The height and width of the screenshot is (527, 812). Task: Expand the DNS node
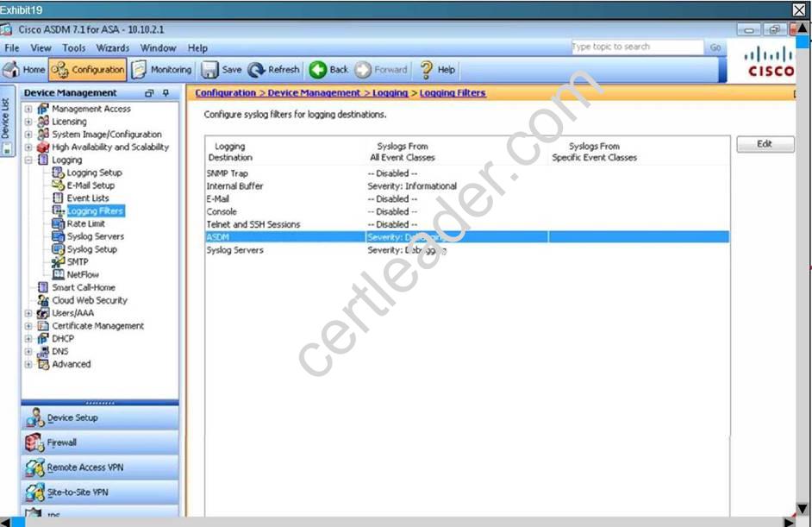point(28,351)
